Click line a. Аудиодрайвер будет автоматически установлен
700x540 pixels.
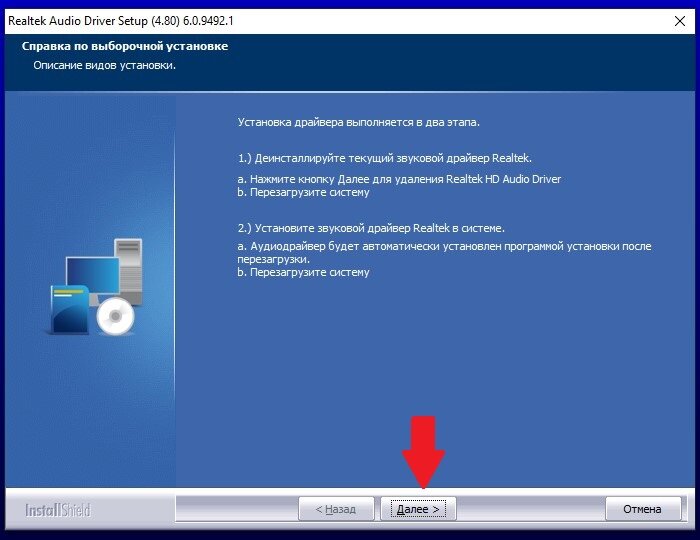point(444,252)
